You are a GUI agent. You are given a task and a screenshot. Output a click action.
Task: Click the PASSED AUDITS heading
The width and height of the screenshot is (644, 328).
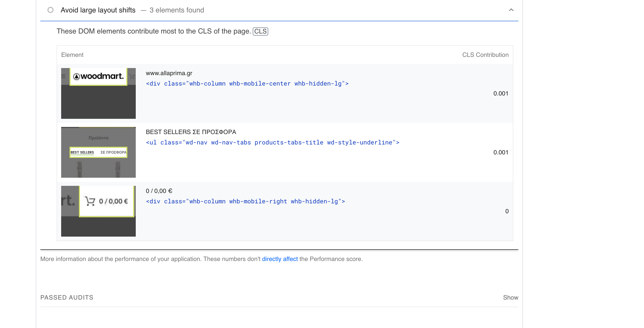click(67, 298)
